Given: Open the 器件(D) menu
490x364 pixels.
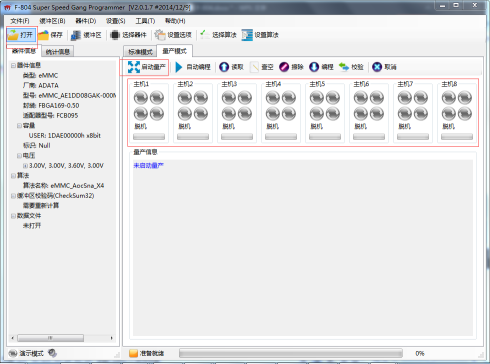Looking at the screenshot, I should [86, 21].
